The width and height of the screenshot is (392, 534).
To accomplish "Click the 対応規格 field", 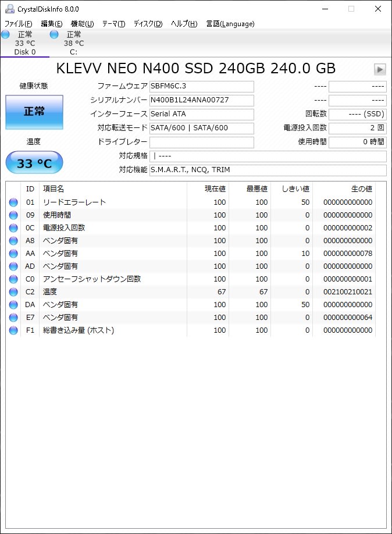I will point(268,156).
